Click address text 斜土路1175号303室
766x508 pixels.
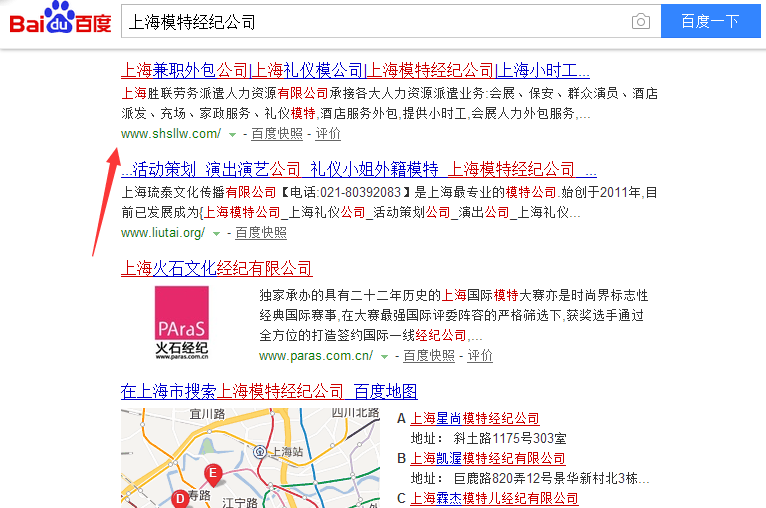click(x=510, y=438)
